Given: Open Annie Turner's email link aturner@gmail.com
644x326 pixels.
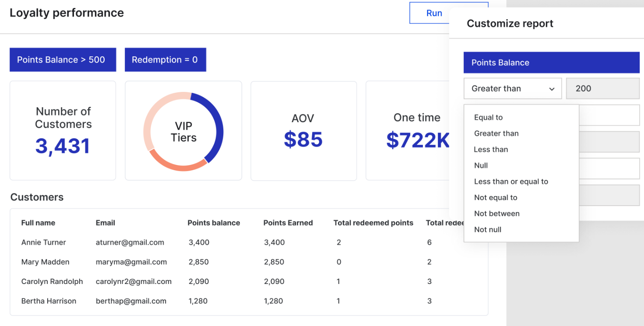Looking at the screenshot, I should (x=130, y=242).
